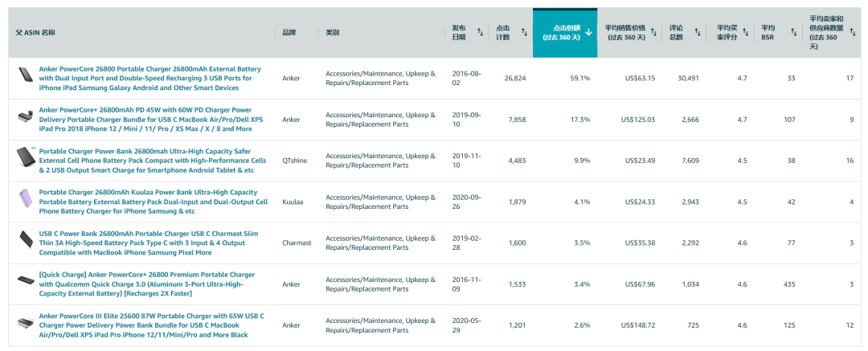Select the 4,483 click count cell
This screenshot has height=351, width=868.
tap(517, 161)
